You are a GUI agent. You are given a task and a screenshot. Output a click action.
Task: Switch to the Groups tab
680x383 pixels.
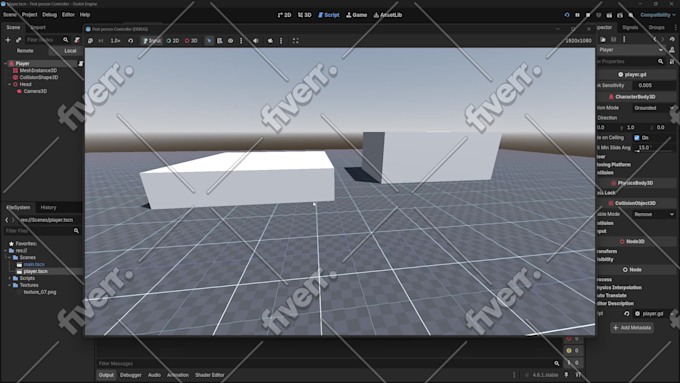point(657,27)
